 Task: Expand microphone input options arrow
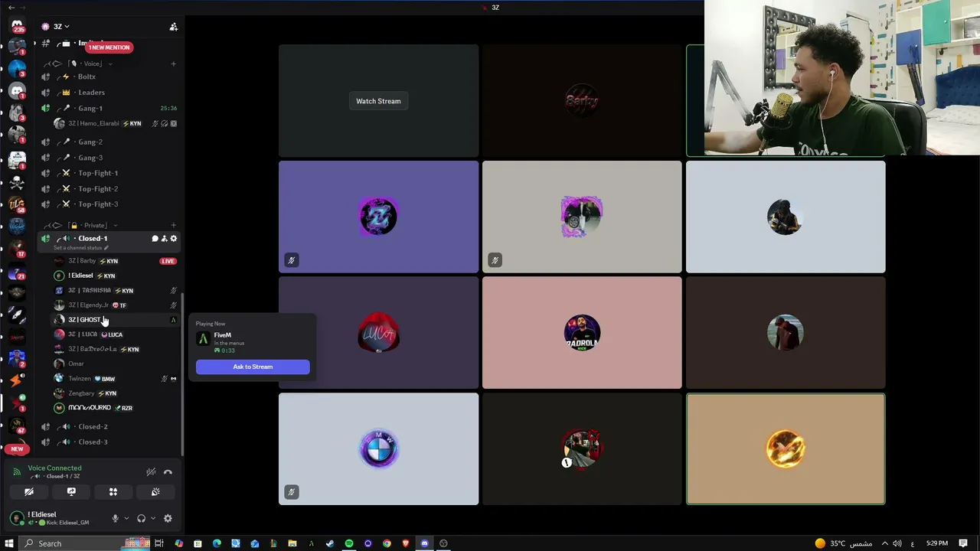coord(126,518)
